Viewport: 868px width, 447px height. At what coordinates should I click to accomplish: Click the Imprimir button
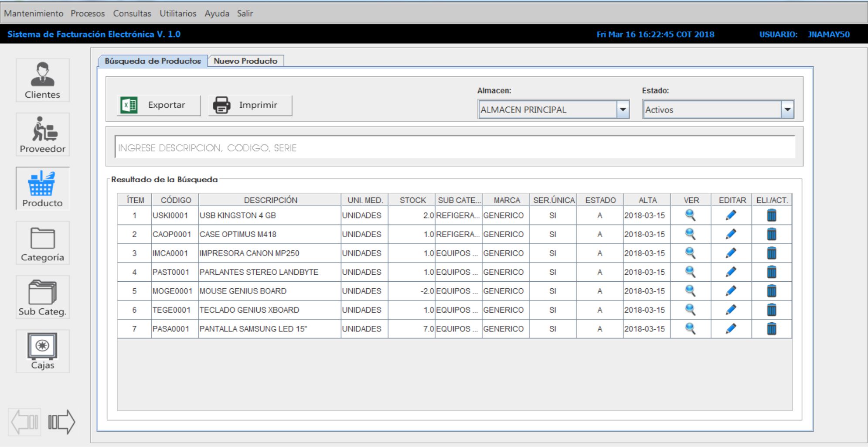point(250,105)
